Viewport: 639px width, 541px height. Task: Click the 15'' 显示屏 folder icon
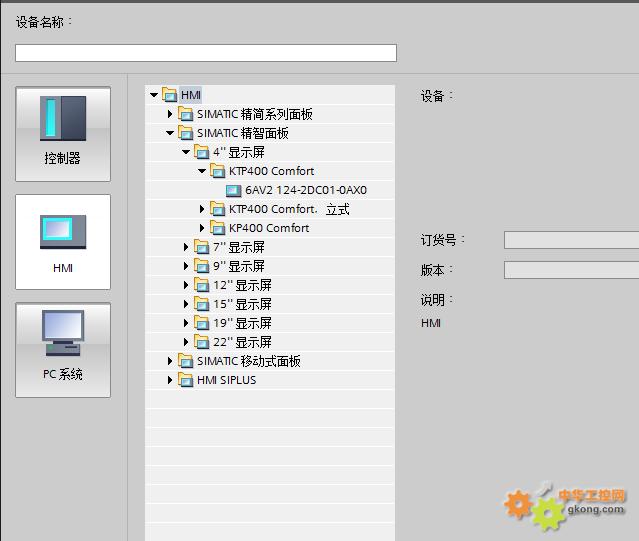pos(201,304)
